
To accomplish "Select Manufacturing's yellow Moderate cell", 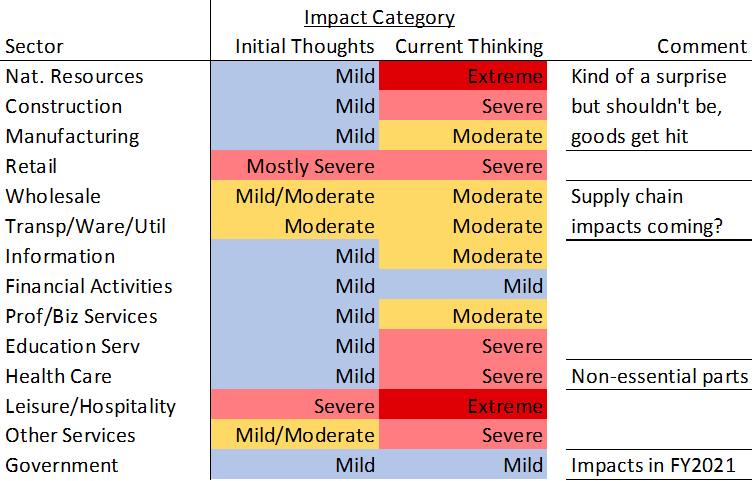I will pyautogui.click(x=463, y=136).
